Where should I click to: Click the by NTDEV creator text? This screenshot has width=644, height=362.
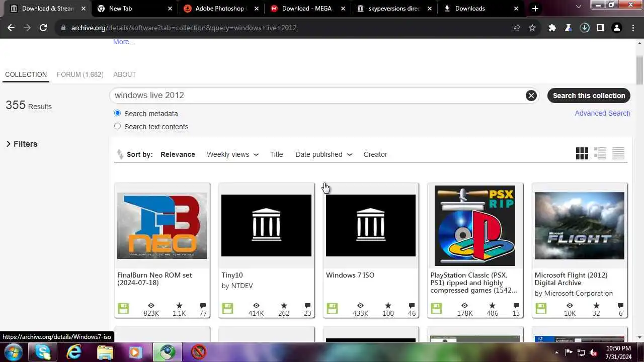click(237, 286)
